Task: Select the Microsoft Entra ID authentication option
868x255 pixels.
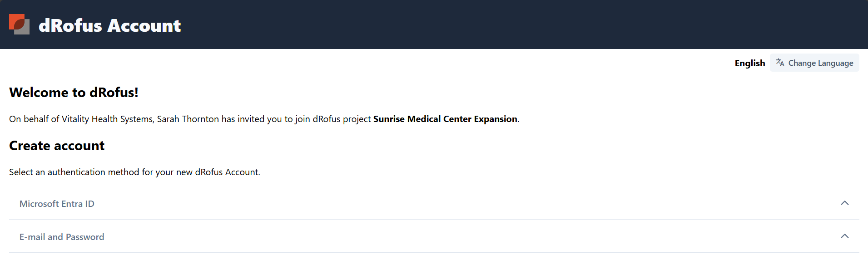Action: 57,204
